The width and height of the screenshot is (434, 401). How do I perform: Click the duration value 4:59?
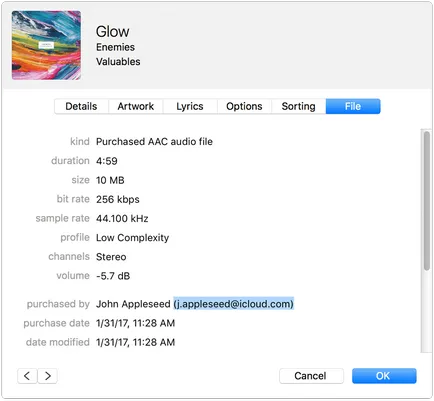tap(107, 161)
